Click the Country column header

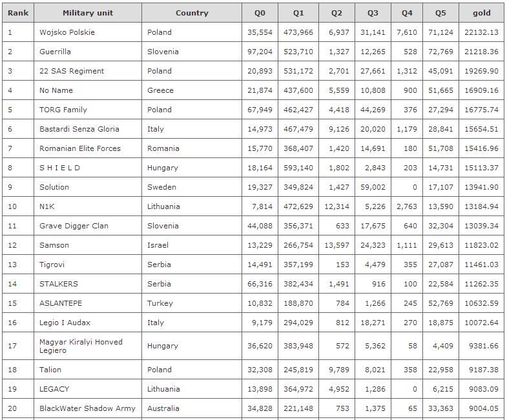click(192, 13)
